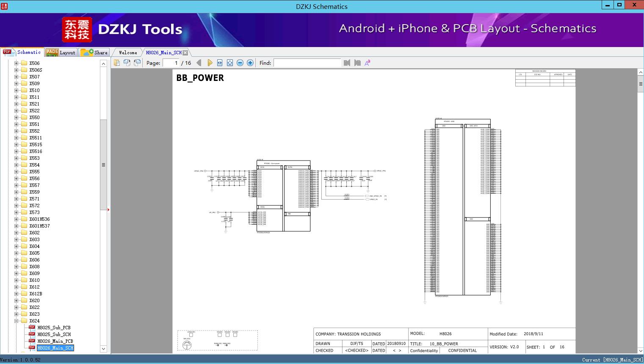Click the Find text field
Image resolution: width=644 pixels, height=364 pixels.
pyautogui.click(x=307, y=63)
